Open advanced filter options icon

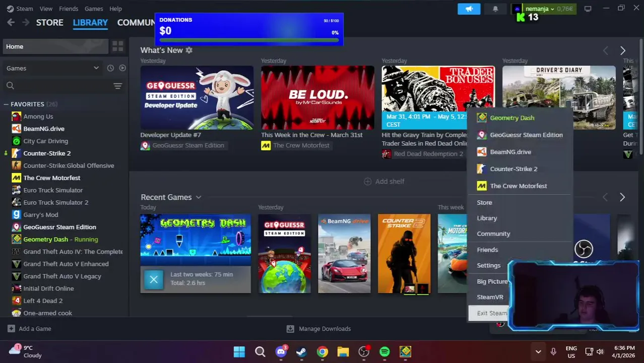(x=118, y=86)
